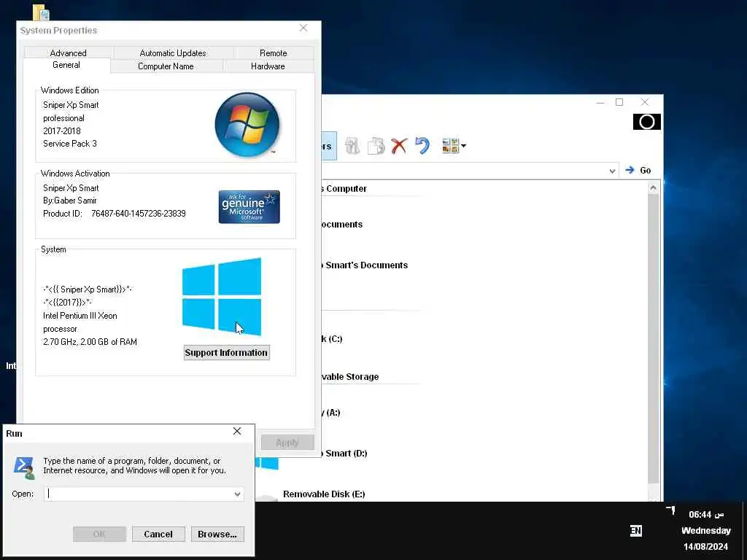The width and height of the screenshot is (747, 560).
Task: Select the (A:) floppy drive in Explorer
Action: point(331,413)
